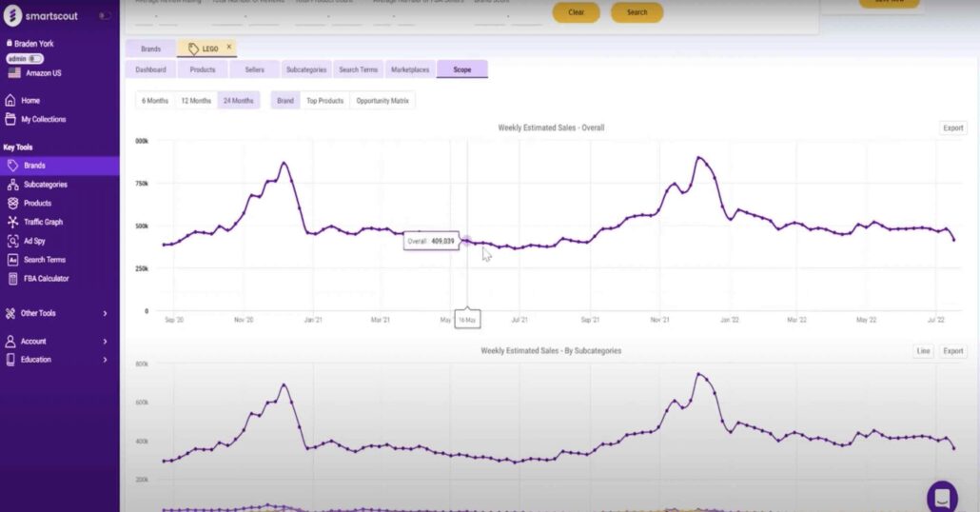
Task: Switch to the Dashboard tab
Action: pos(150,69)
